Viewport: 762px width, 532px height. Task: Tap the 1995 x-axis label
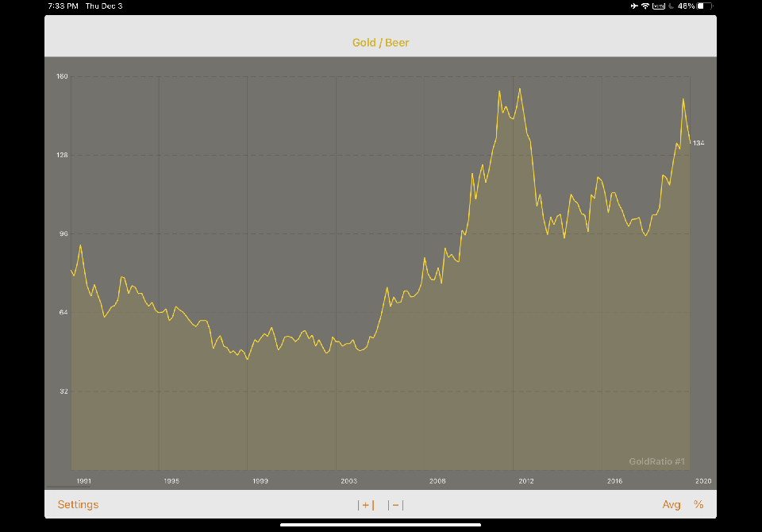(171, 481)
